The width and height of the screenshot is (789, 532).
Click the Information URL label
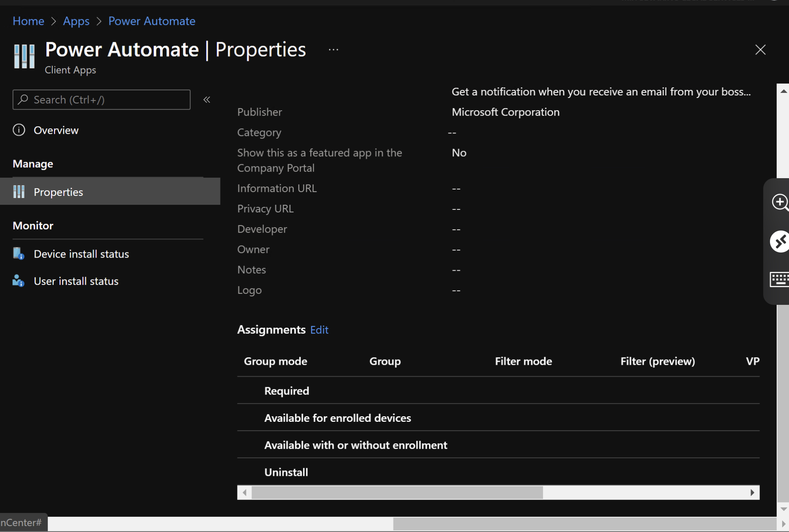coord(277,188)
